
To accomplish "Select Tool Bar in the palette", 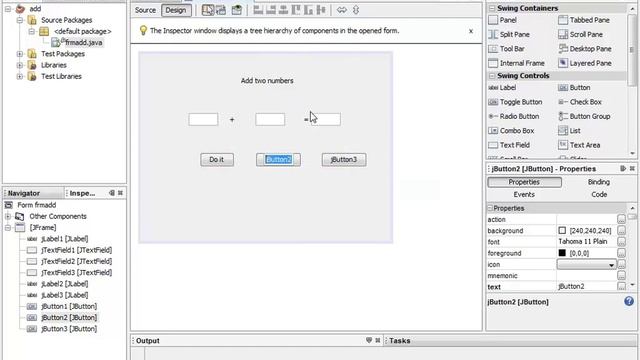I will click(x=507, y=49).
